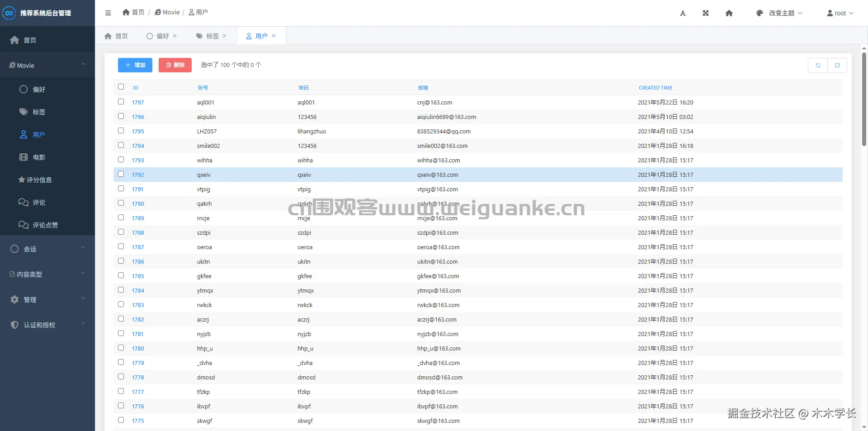Click the 首页 breadcrumb link
Image resolution: width=868 pixels, height=431 pixels.
[x=133, y=12]
